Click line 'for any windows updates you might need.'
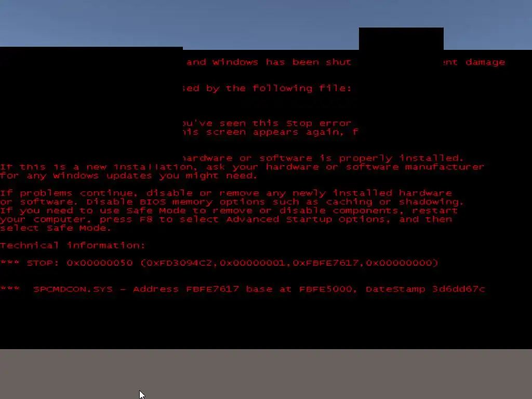532x399 pixels. tap(129, 176)
